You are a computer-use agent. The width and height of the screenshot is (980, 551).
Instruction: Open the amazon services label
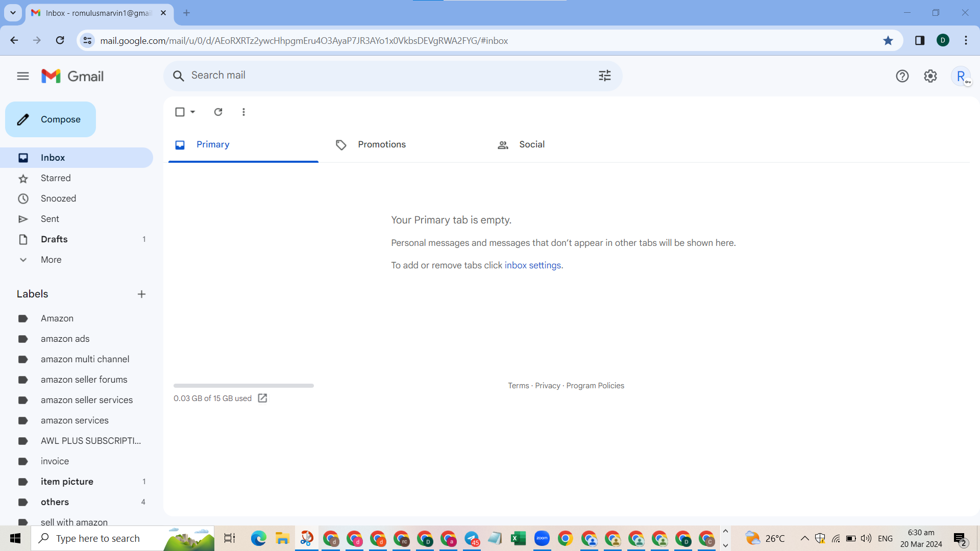tap(77, 420)
